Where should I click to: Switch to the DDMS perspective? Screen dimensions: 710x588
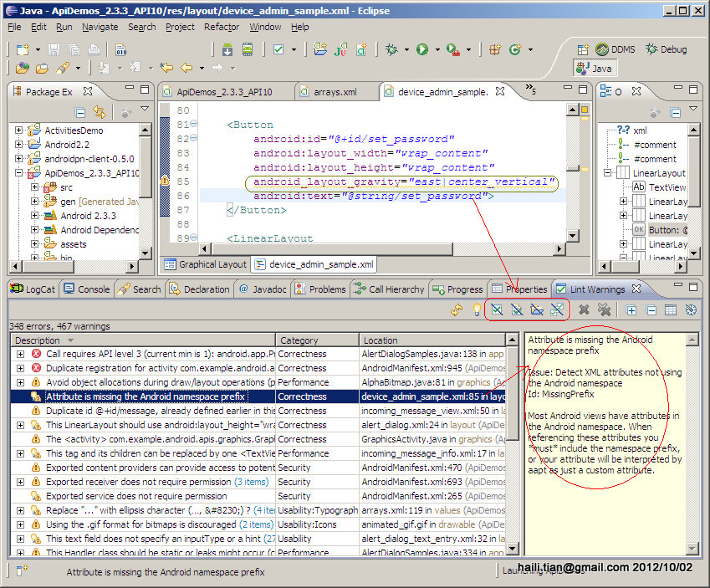[x=615, y=49]
